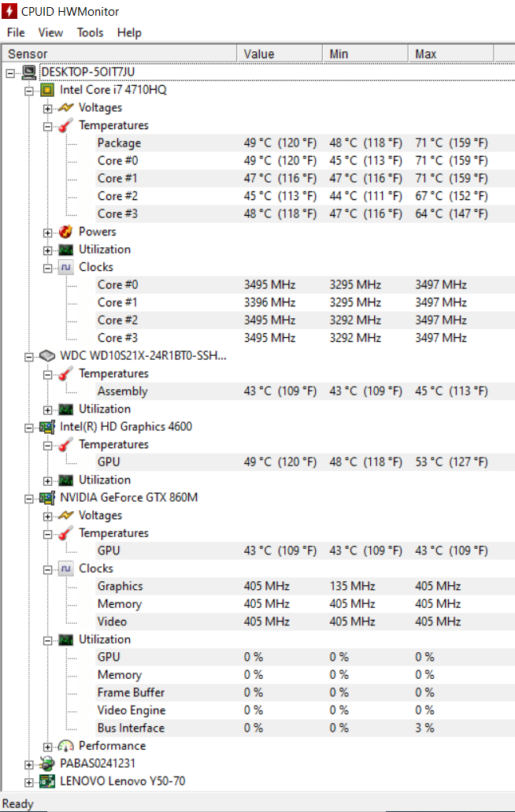The width and height of the screenshot is (515, 812).
Task: Click the Intel HD Graphics Temperatures thermometer icon
Action: (65, 444)
